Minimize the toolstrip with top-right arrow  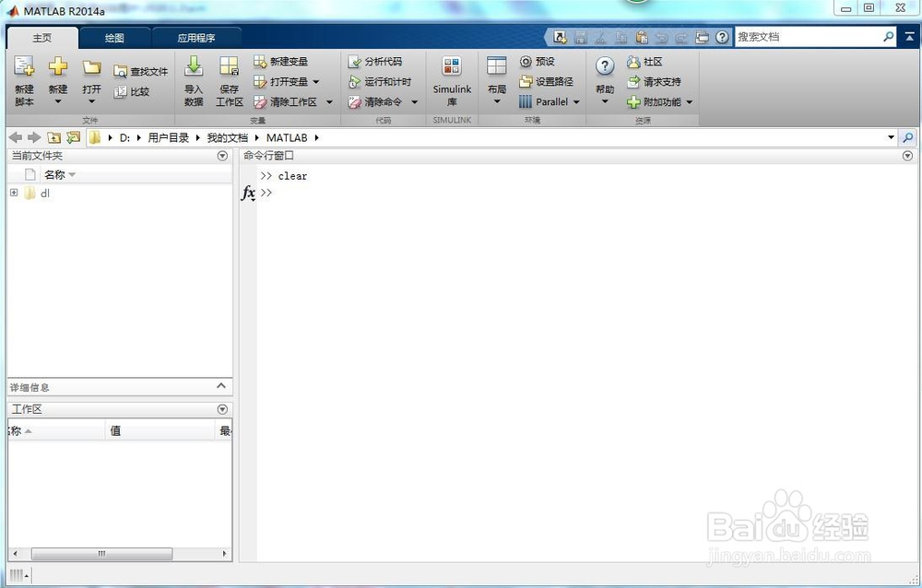(x=910, y=37)
